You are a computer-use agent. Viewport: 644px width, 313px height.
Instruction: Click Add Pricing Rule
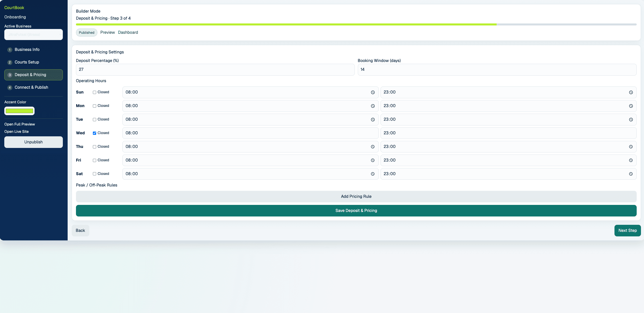[356, 196]
